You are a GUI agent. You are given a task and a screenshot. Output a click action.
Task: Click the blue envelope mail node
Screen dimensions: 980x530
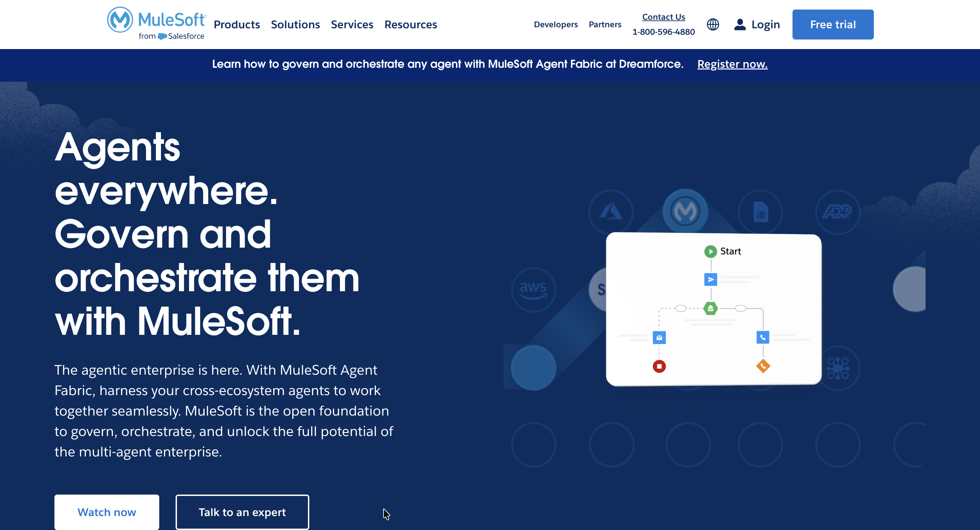coord(659,337)
